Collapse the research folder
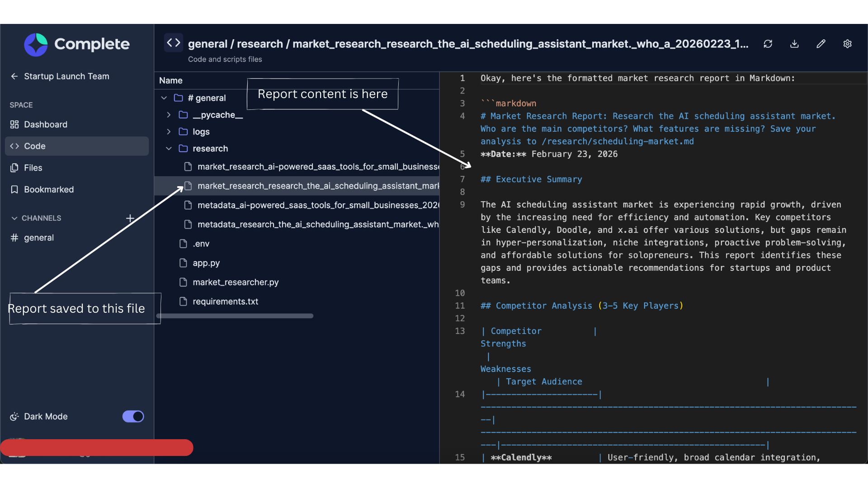Screen dimensions: 868x488 169,149
